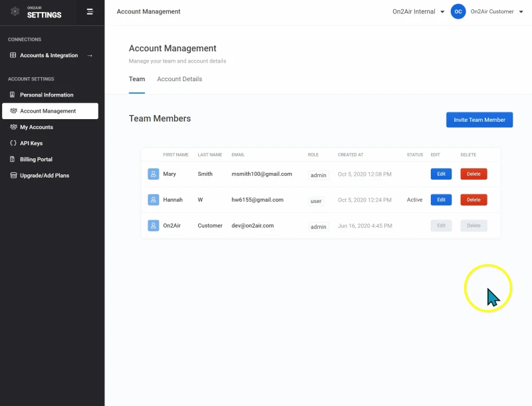Switch to the Account Details tab
This screenshot has height=406, width=532.
pos(180,79)
